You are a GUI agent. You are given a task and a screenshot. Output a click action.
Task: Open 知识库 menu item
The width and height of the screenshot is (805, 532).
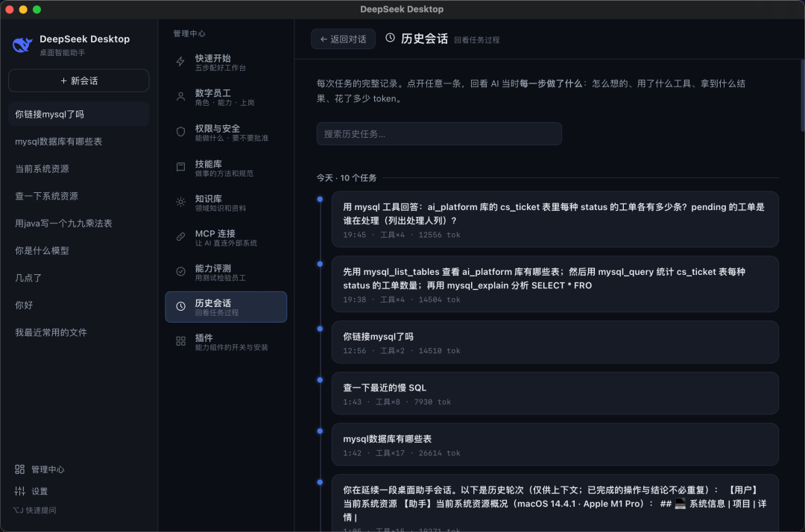tap(226, 203)
